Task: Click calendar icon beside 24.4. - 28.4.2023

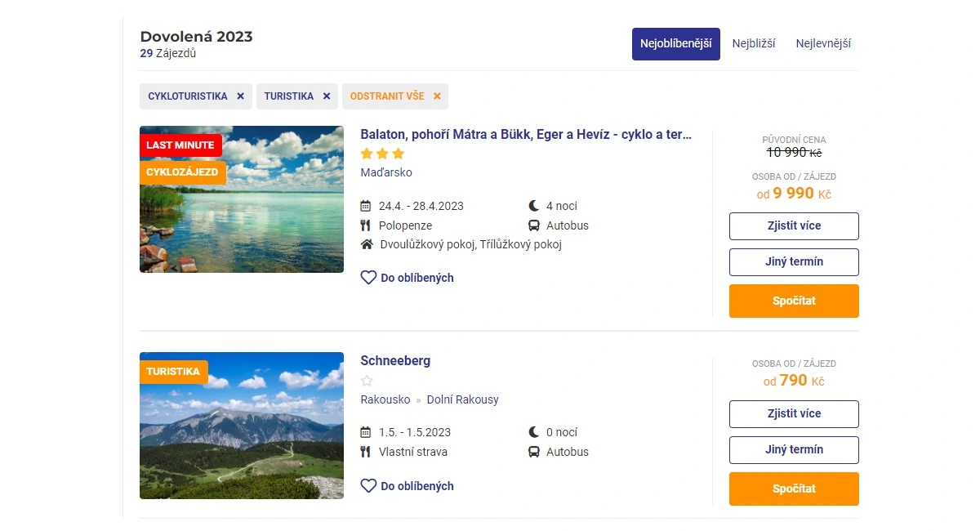Action: click(x=366, y=206)
